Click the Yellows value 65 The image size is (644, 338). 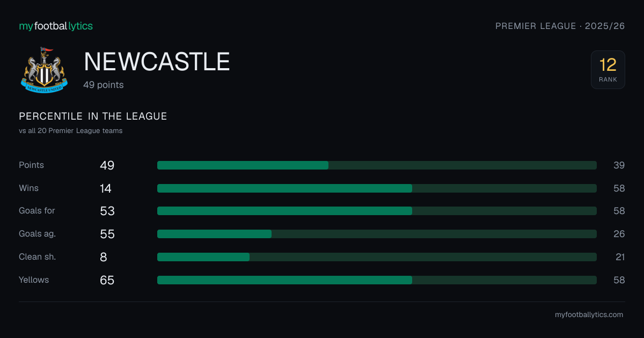pos(107,280)
